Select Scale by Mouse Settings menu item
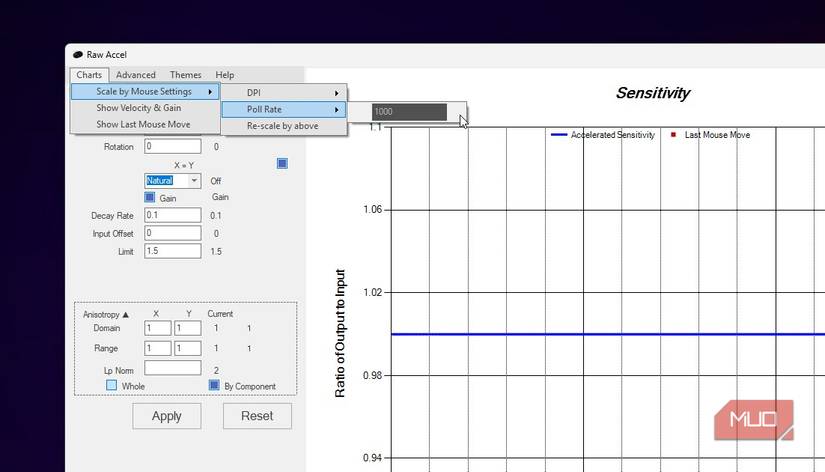Viewport: 825px width, 472px height. (145, 92)
